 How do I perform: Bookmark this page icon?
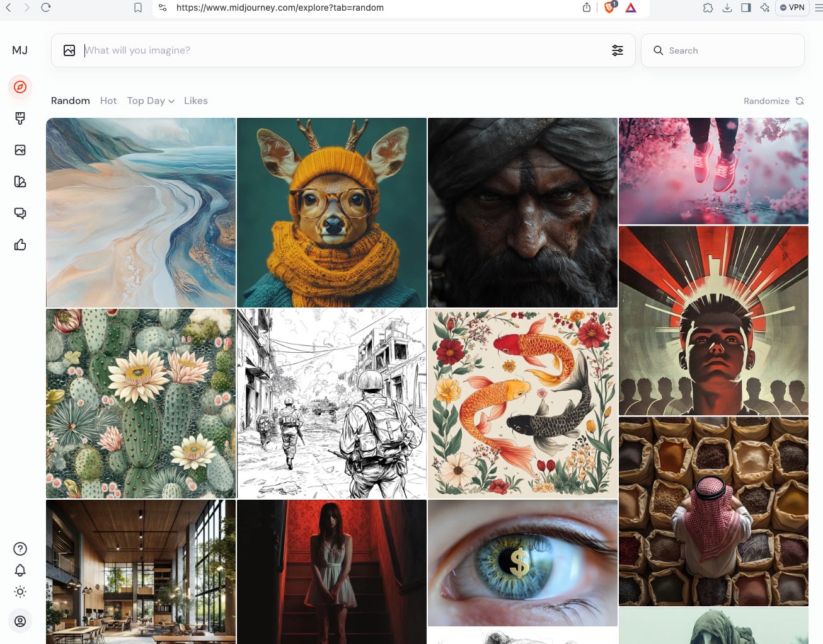138,8
